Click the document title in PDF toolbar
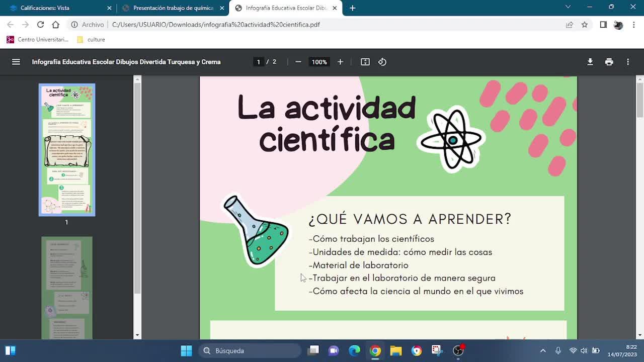This screenshot has height=362, width=644. tap(126, 62)
